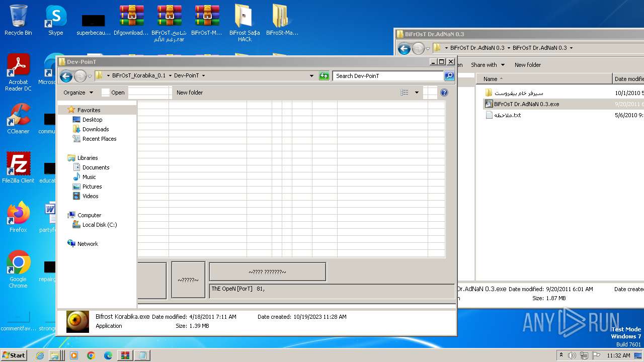Expand dropdown after Dev-PoinT breadcrumb
Screen dimensions: 644x362
pyautogui.click(x=203, y=76)
